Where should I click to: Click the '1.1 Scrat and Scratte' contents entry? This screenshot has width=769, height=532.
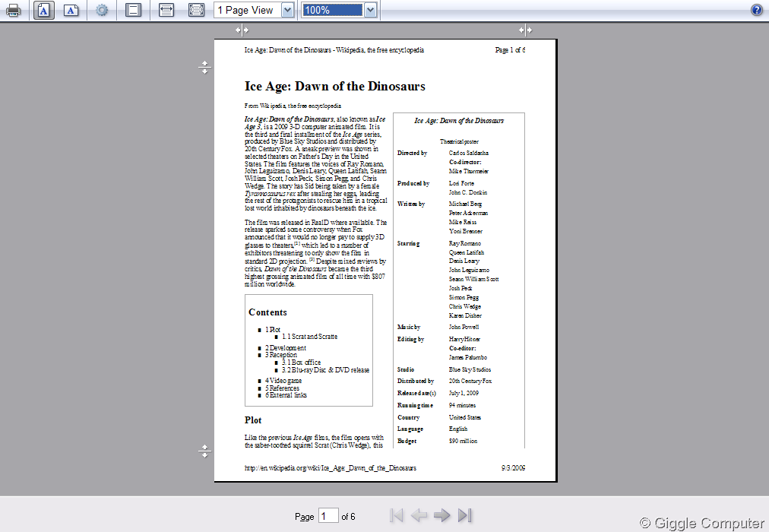tap(309, 337)
